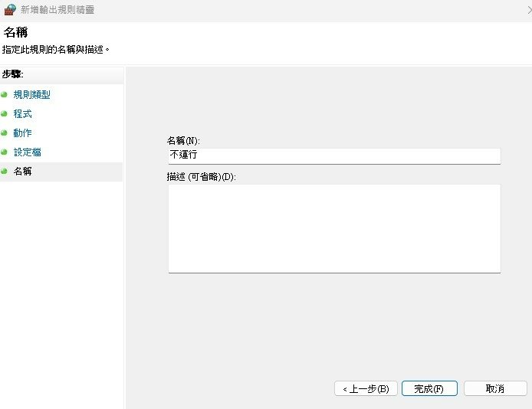
Task: Go to the 動作 step
Action: click(22, 133)
